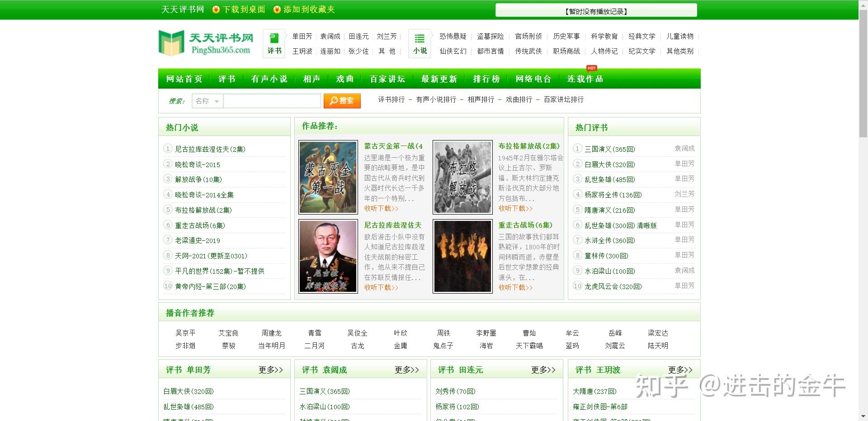The image size is (868, 421).
Task: Click the 下载到桌面 link
Action: [x=244, y=9]
